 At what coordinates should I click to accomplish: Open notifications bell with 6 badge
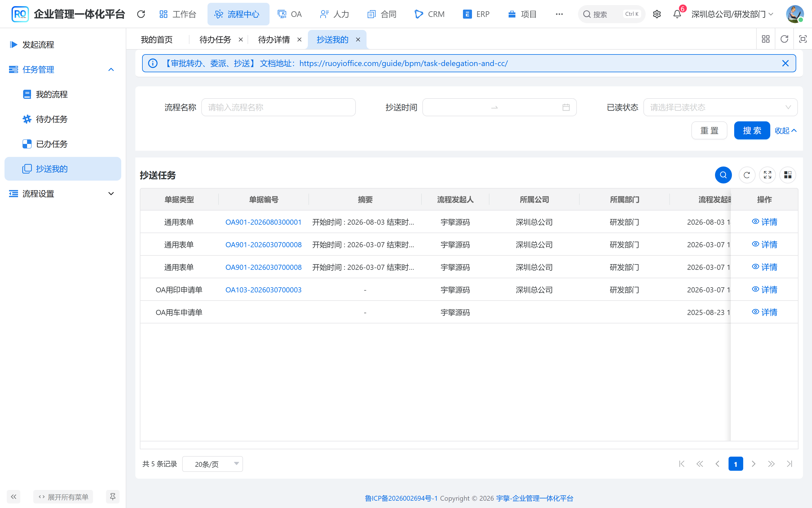tap(677, 14)
